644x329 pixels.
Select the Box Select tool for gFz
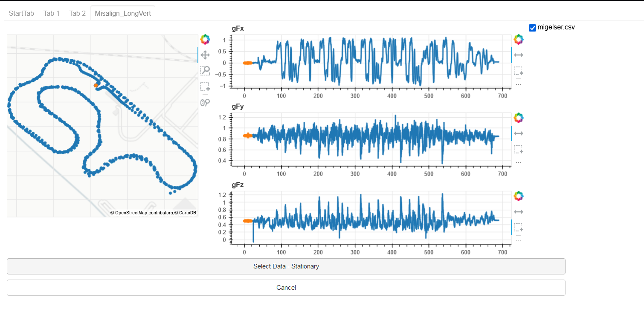pyautogui.click(x=519, y=228)
